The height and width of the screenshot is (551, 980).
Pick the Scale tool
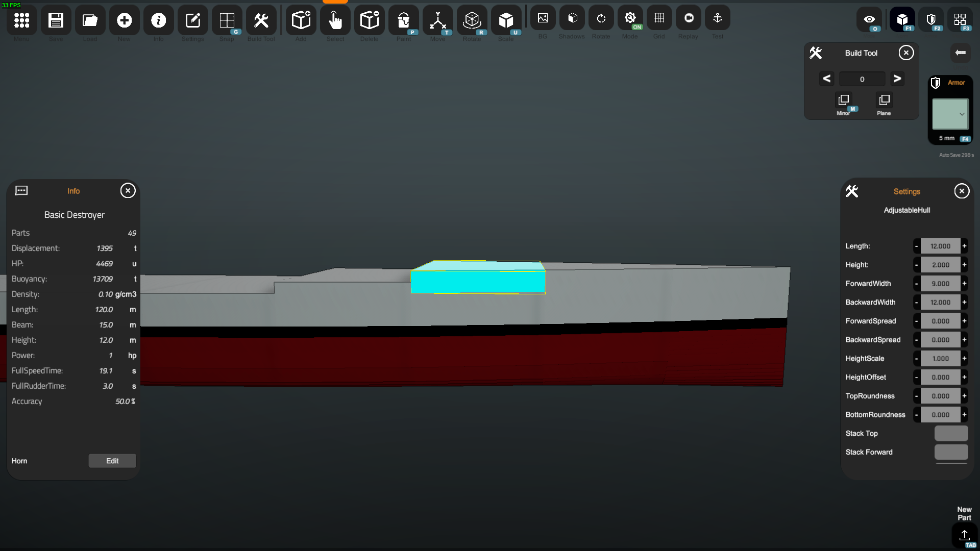click(x=506, y=21)
